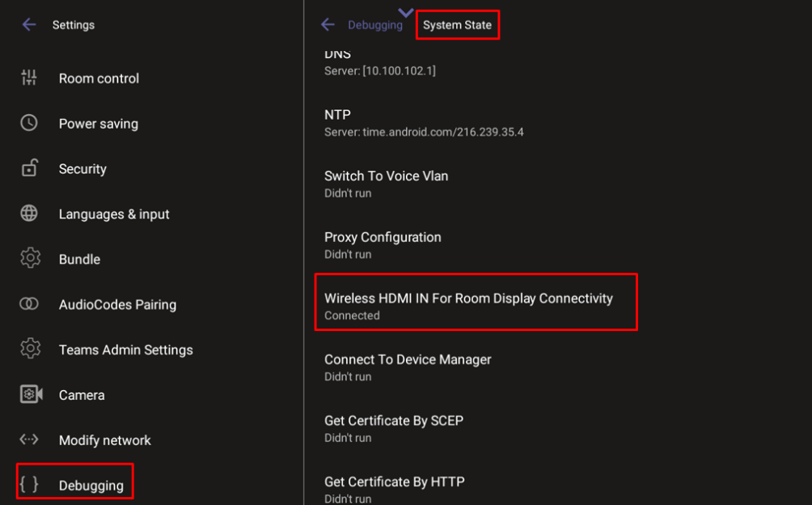812x505 pixels.
Task: Click the Languages & input globe icon
Action: pos(29,214)
